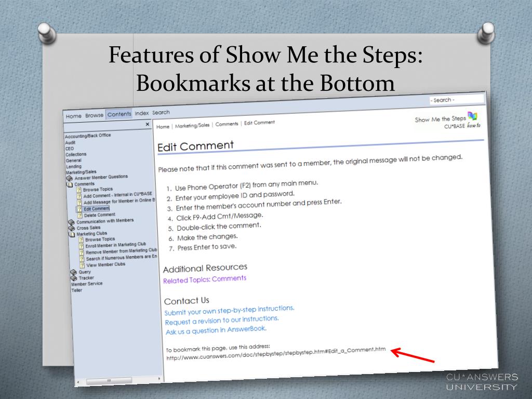Follow the Marketing/Sales breadcrumb link
This screenshot has height=399, width=532.
[x=192, y=125]
